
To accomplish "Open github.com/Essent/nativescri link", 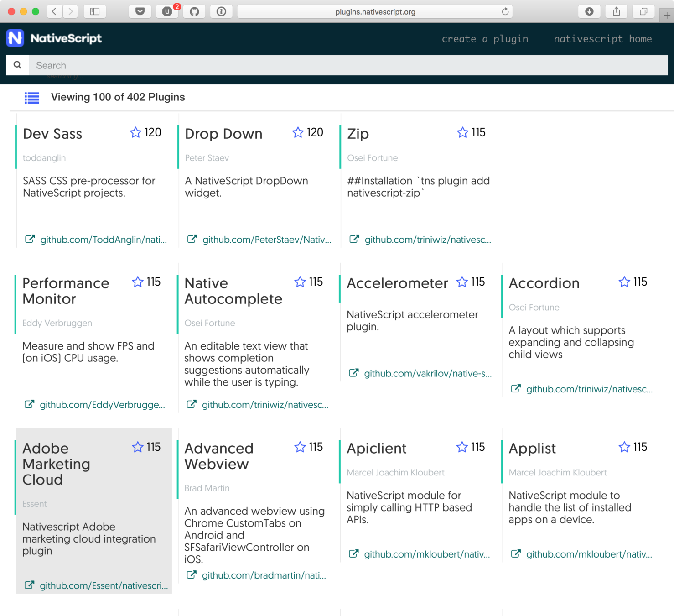I will [x=104, y=585].
